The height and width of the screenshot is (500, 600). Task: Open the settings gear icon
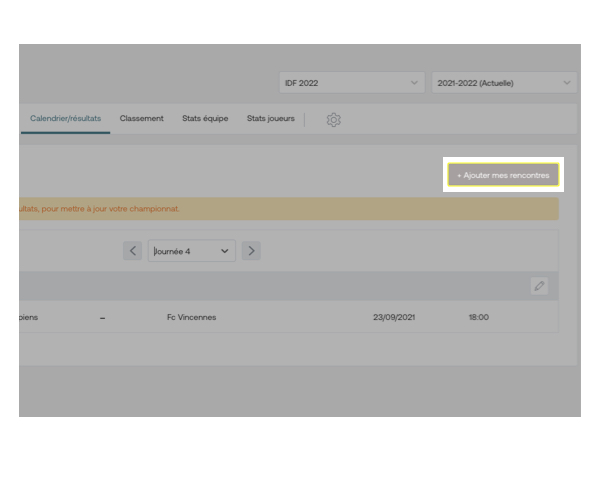pos(333,120)
